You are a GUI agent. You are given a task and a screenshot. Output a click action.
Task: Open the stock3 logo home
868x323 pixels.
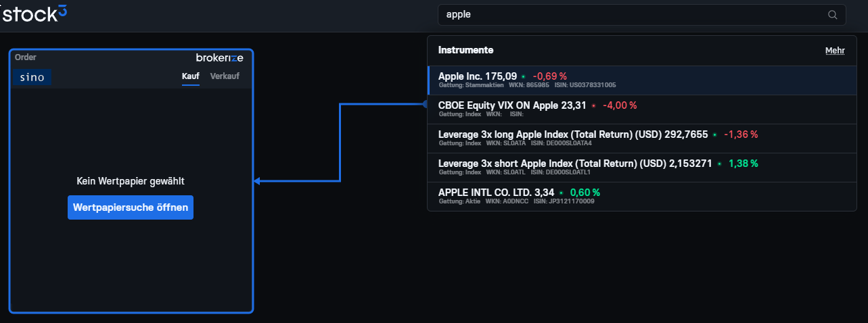click(x=34, y=13)
